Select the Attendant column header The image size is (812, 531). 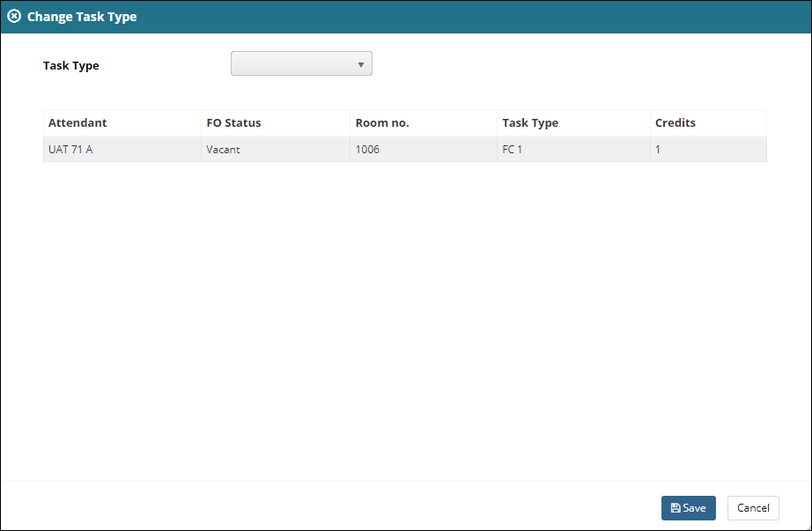[x=78, y=122]
